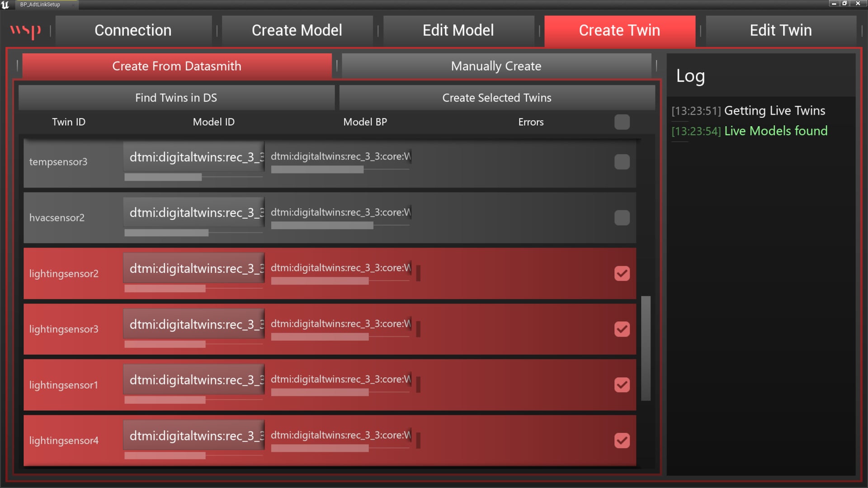Click the Create Selected Twins button
868x488 pixels.
click(497, 98)
